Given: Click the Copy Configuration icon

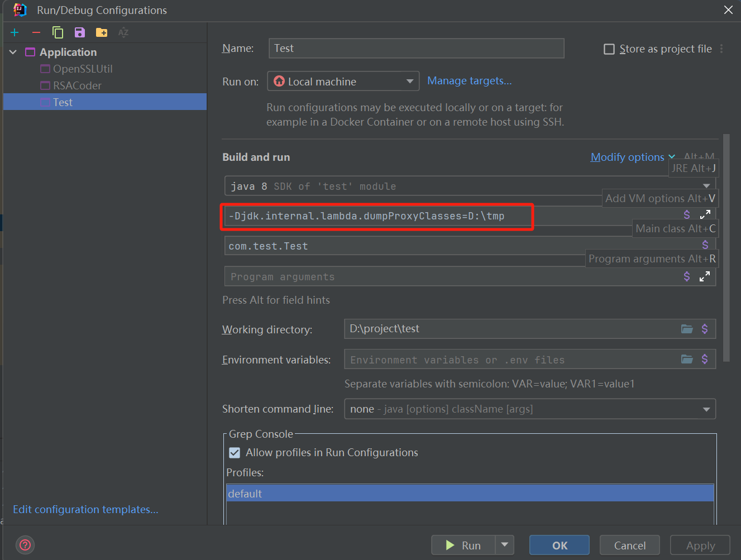Looking at the screenshot, I should coord(58,33).
